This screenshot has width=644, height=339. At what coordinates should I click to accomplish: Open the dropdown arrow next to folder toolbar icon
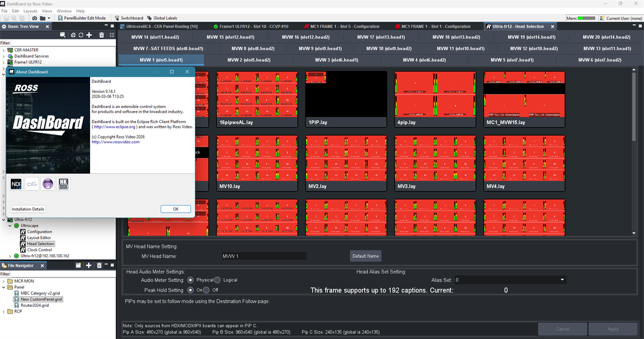(49, 18)
